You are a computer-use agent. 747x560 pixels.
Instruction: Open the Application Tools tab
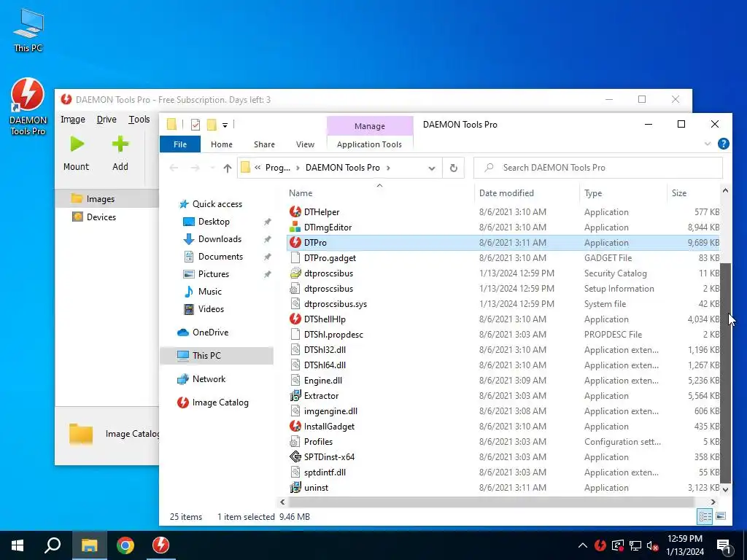pyautogui.click(x=369, y=144)
